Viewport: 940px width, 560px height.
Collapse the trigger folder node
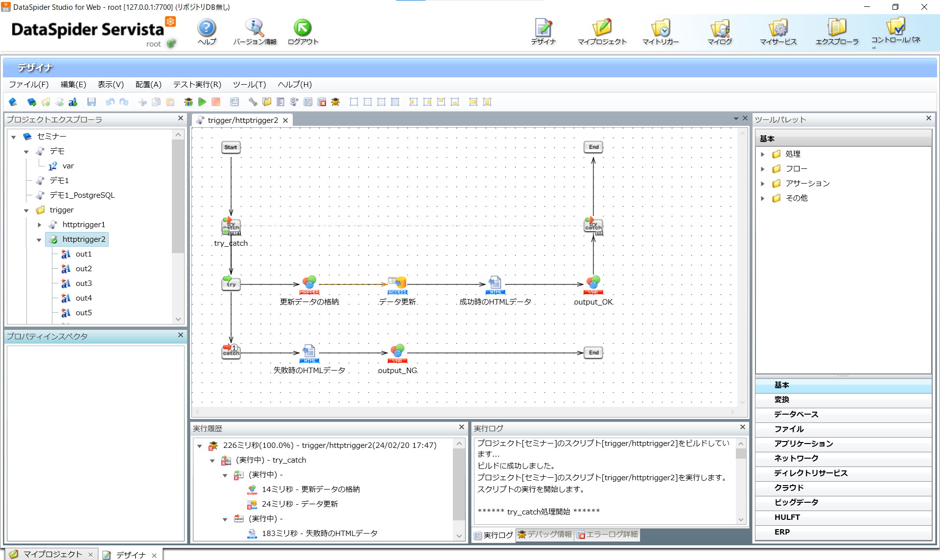click(26, 210)
